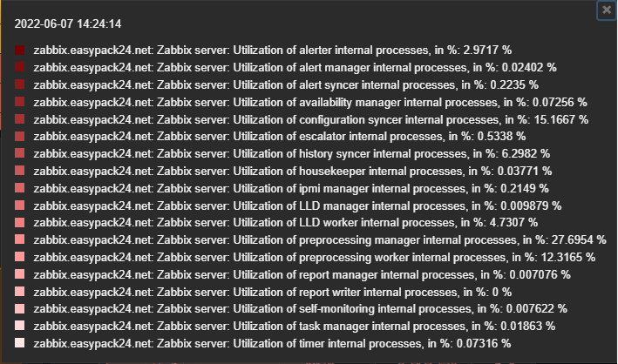Click the timer processes color swatch
The height and width of the screenshot is (364, 618).
pyautogui.click(x=21, y=343)
